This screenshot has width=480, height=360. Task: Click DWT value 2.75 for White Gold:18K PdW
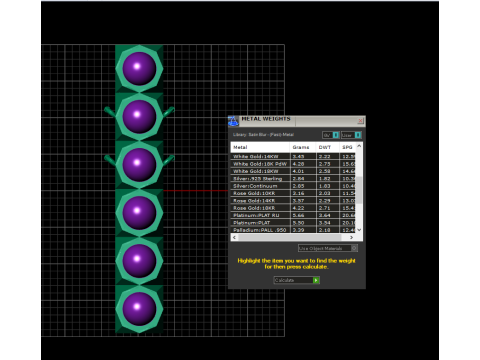324,164
